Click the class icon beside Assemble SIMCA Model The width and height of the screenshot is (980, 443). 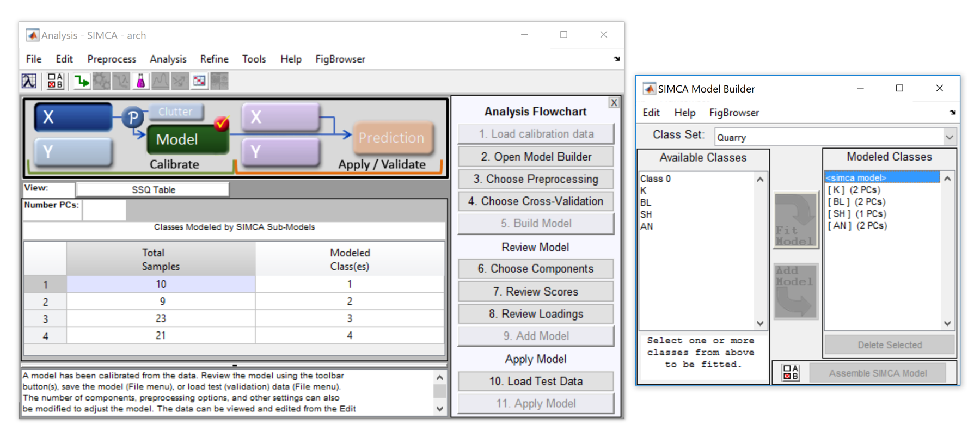pos(790,373)
